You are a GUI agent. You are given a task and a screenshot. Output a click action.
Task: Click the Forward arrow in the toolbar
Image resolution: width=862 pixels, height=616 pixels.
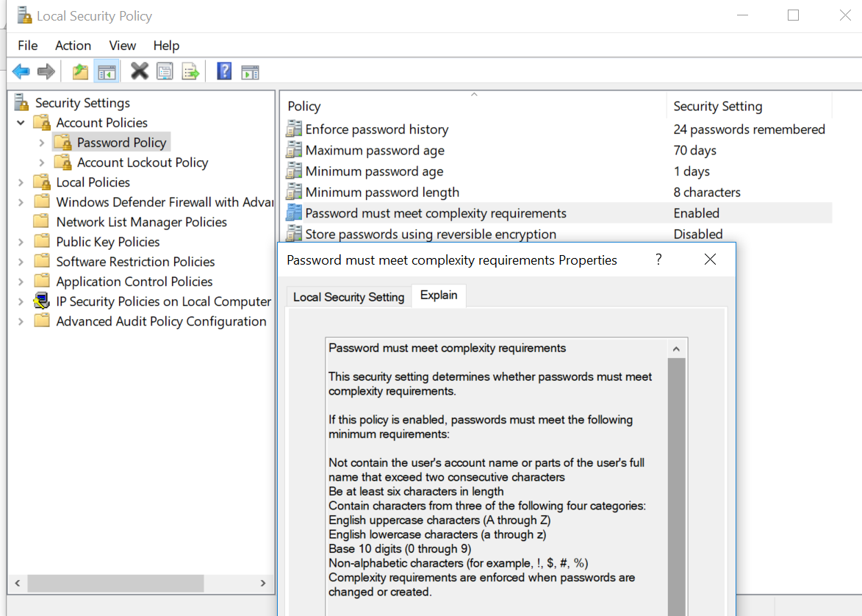(46, 71)
